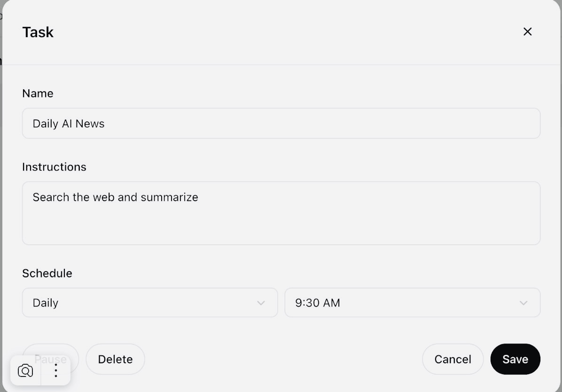Click the chevron arrow on Daily dropdown
This screenshot has width=562, height=392.
(x=261, y=303)
